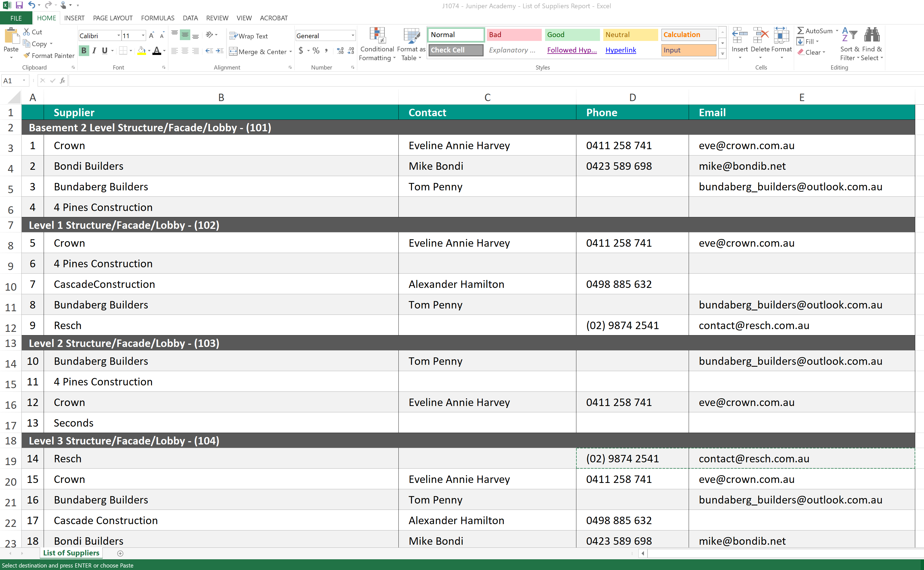Decrease font size with the small A icon
924x570 pixels.
click(x=162, y=36)
